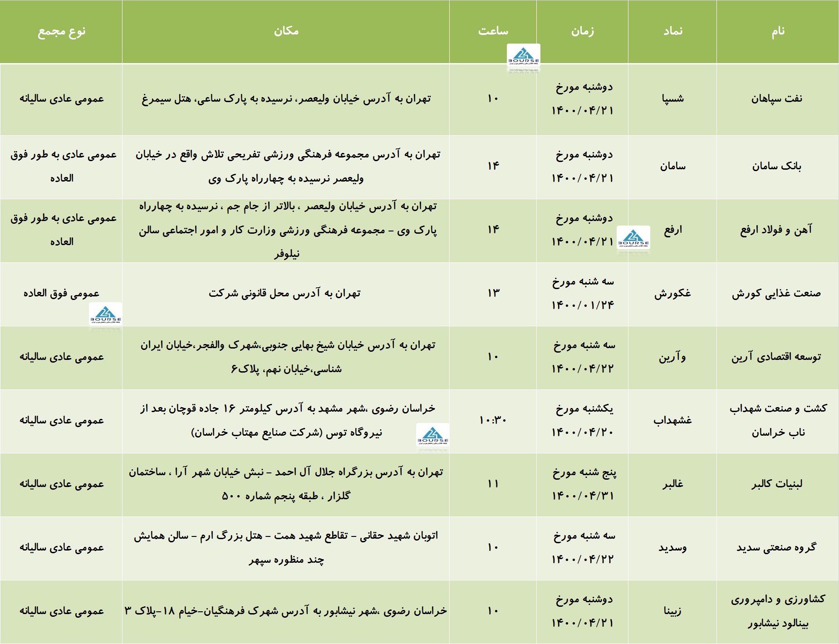Click the hour '۱۰:۳۰' for غشهداب
839x644 pixels.
493,420
